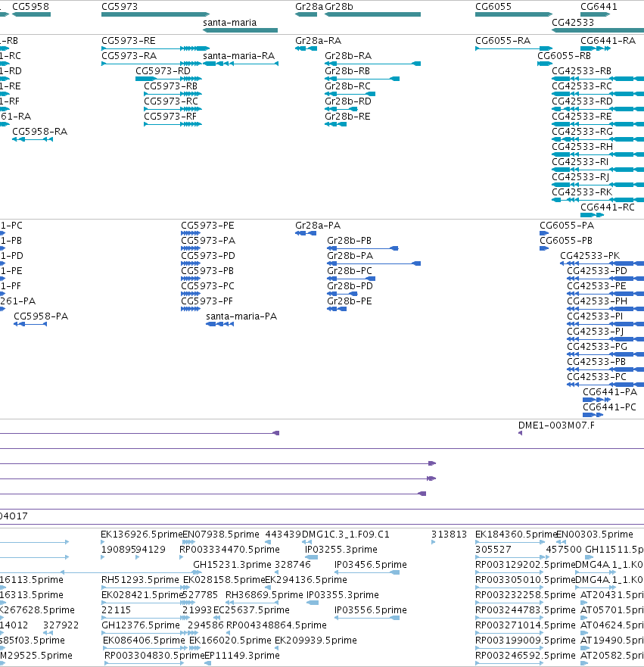Open the RH36869.5prime EST label

coord(264,595)
